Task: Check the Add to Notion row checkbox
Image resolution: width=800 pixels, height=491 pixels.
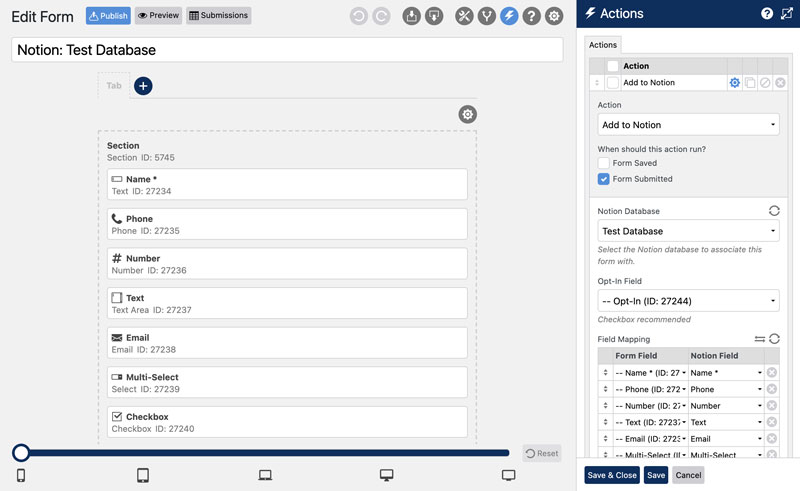Action: coord(613,83)
